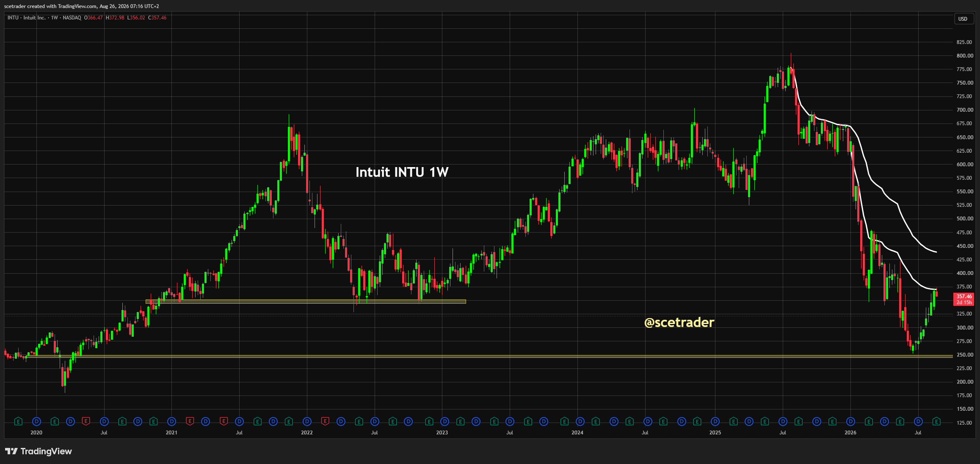Click the 825.00 price axis label
The width and height of the screenshot is (980, 464).
(x=964, y=42)
